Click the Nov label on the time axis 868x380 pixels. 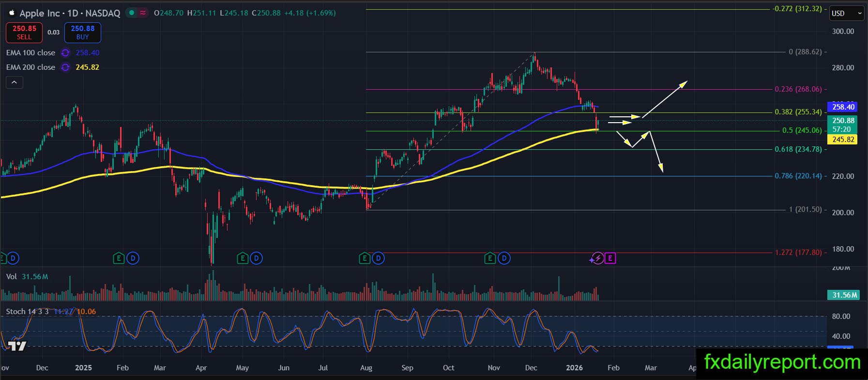point(494,368)
